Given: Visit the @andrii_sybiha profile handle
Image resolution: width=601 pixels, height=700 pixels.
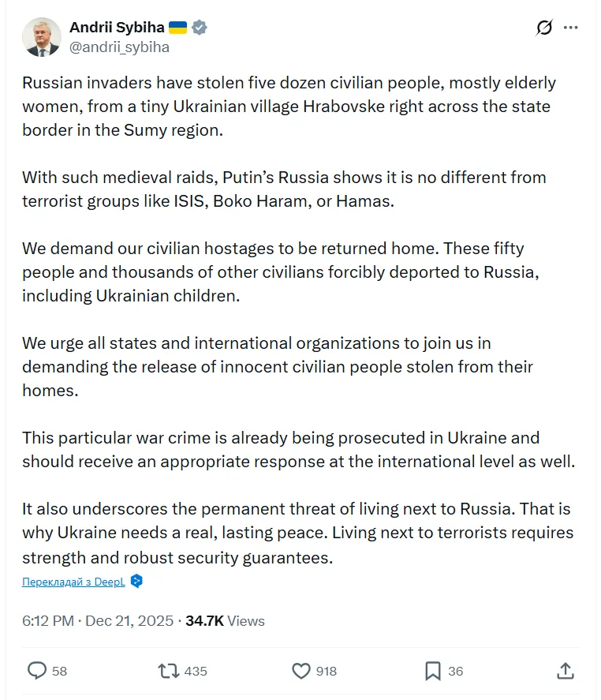Looking at the screenshot, I should [x=118, y=47].
